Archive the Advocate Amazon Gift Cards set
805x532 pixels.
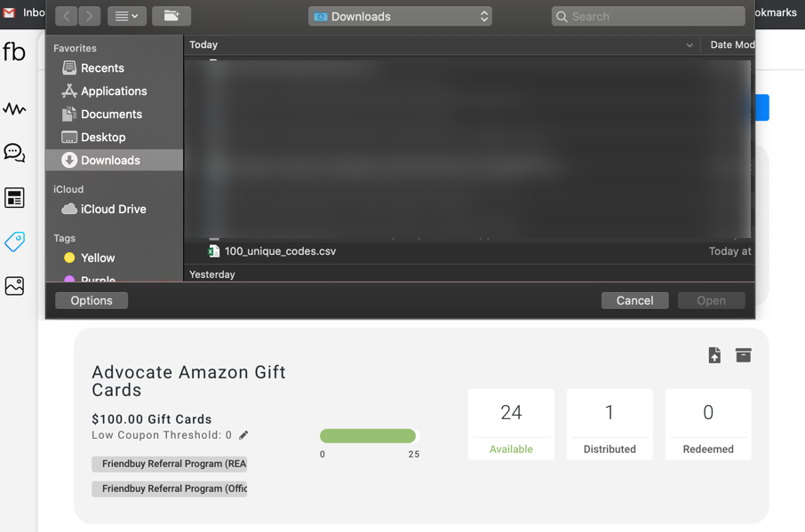pyautogui.click(x=743, y=355)
